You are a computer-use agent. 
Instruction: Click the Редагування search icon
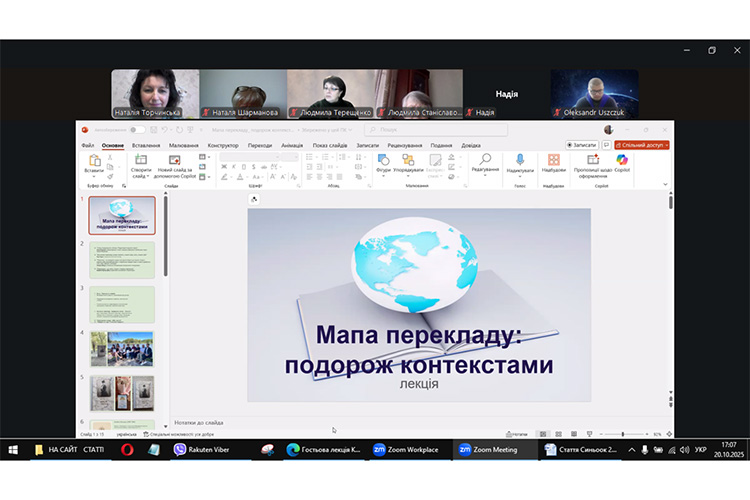pos(485,162)
